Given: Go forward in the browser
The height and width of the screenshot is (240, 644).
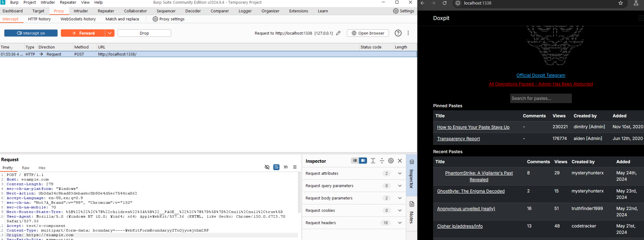Looking at the screenshot, I should coord(434,3).
